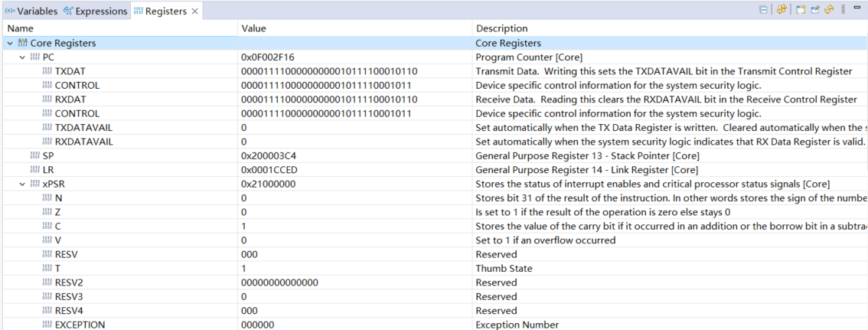The image size is (868, 330).
Task: Collapse the xPSR register node
Action: tap(22, 185)
